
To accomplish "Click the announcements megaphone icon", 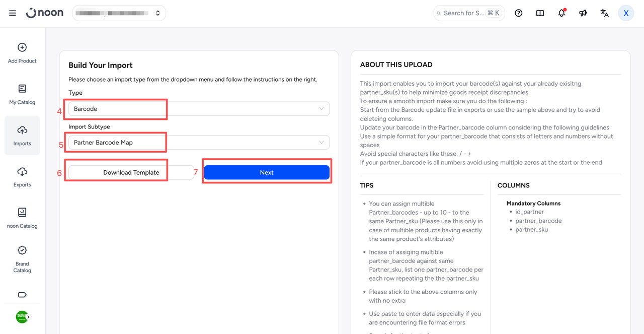I will tap(583, 13).
